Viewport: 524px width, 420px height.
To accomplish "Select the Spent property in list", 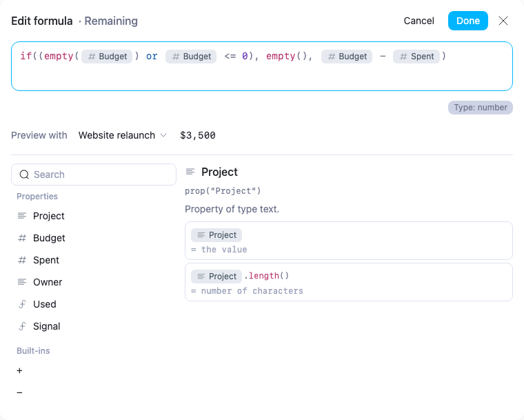I will 94,260.
